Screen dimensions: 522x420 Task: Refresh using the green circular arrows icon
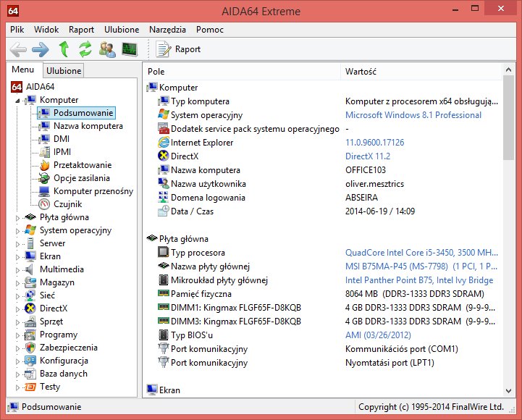point(85,49)
